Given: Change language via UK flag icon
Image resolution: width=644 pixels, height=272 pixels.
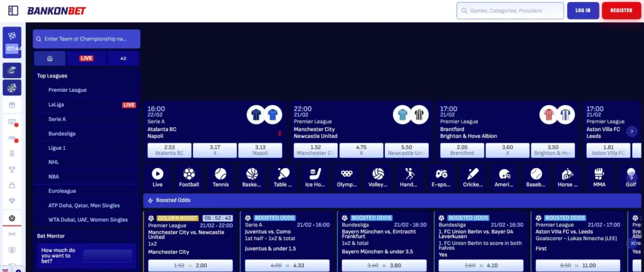Looking at the screenshot, I should 5,270.
